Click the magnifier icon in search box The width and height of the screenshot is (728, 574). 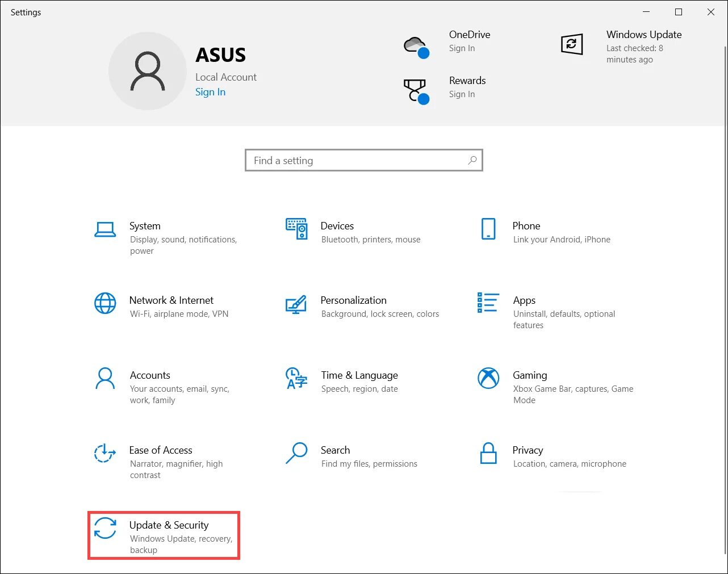click(472, 161)
